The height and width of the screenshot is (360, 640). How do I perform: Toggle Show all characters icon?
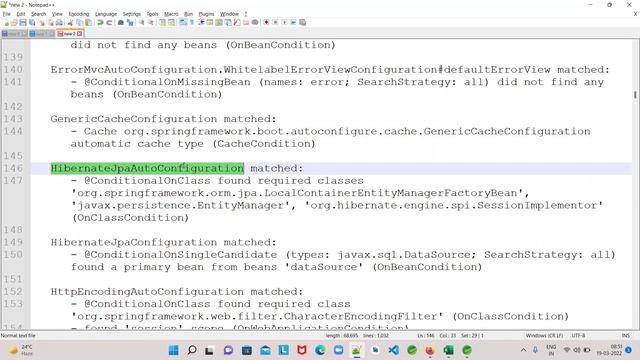[192, 22]
